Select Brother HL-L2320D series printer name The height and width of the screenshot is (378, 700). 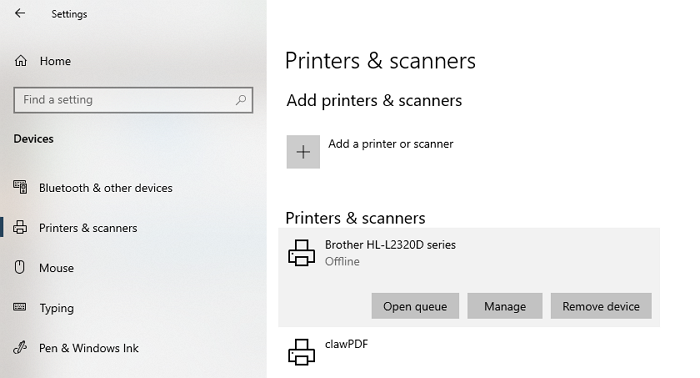[390, 245]
